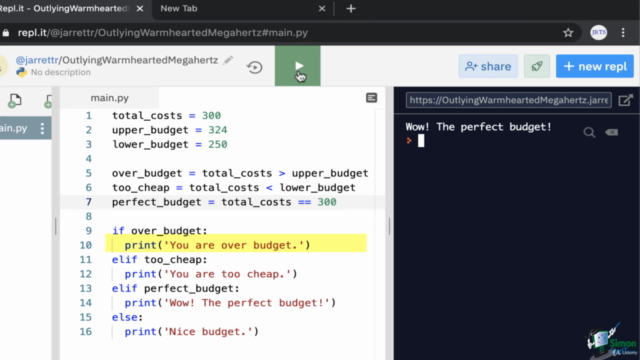The width and height of the screenshot is (640, 360).
Task: Click the over_budget assignment on line 5
Action: (x=240, y=173)
